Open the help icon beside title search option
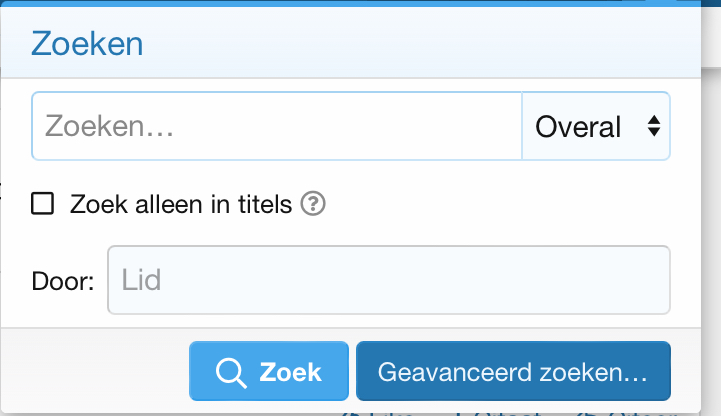Viewport: 721px width, 416px height. [314, 205]
